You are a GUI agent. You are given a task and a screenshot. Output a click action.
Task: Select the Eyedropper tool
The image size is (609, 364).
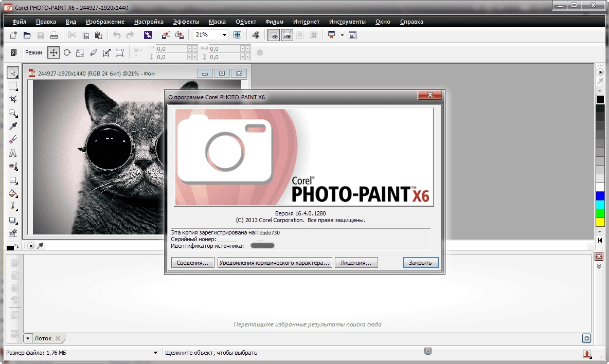[x=13, y=126]
